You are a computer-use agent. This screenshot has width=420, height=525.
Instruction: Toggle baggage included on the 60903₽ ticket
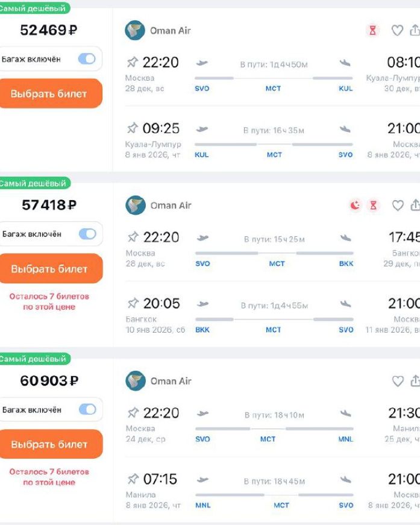88,409
